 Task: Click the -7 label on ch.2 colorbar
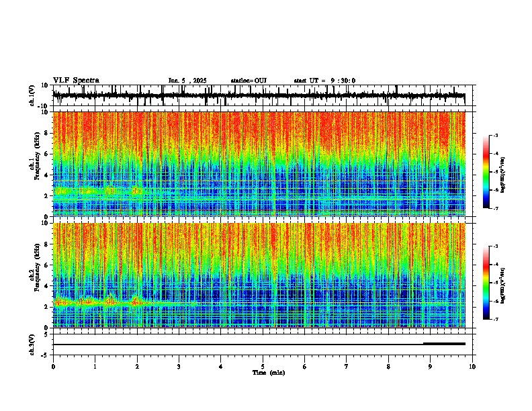pos(496,320)
